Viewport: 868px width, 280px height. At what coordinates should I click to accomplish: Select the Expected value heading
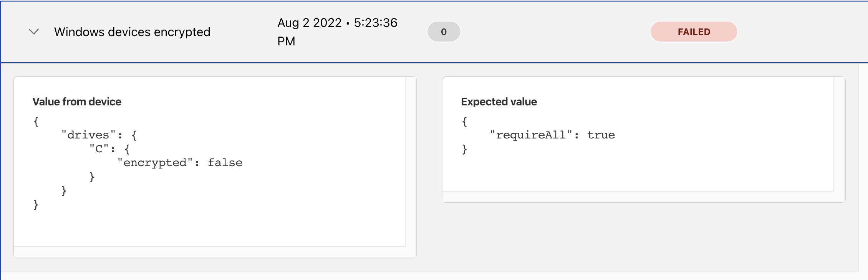coord(499,102)
